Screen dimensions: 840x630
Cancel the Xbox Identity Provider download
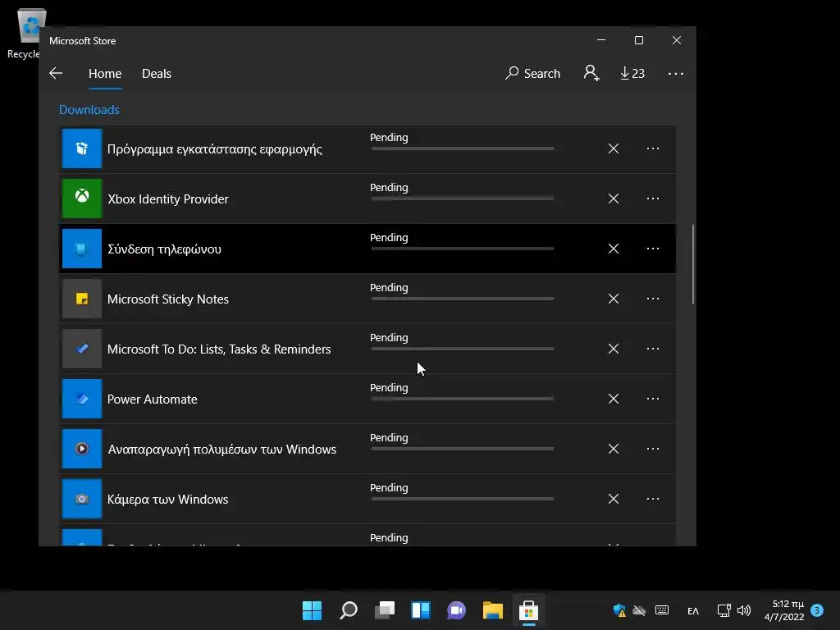click(x=614, y=199)
